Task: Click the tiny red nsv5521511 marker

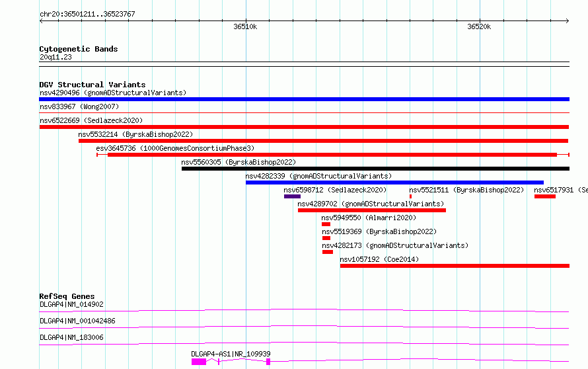Action: pos(411,196)
